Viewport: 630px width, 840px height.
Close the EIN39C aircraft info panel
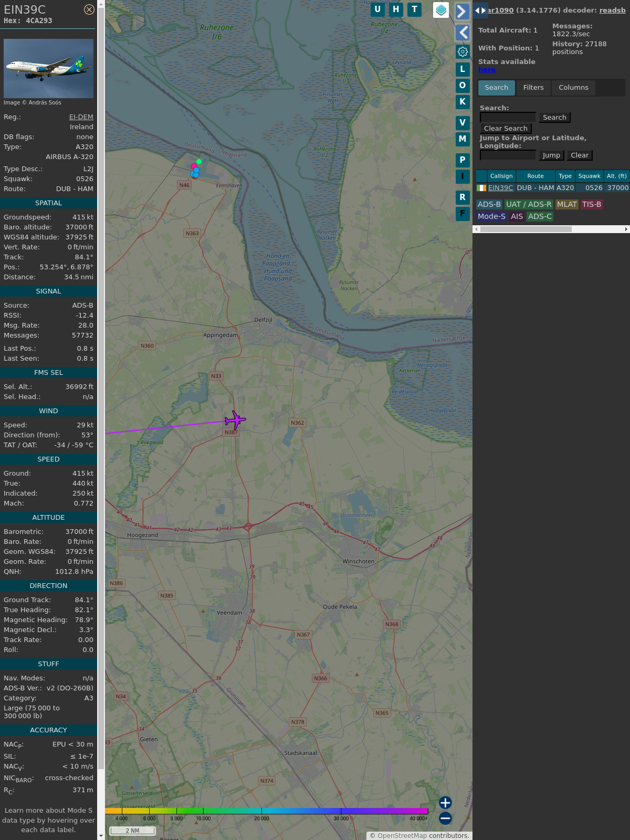pos(89,9)
